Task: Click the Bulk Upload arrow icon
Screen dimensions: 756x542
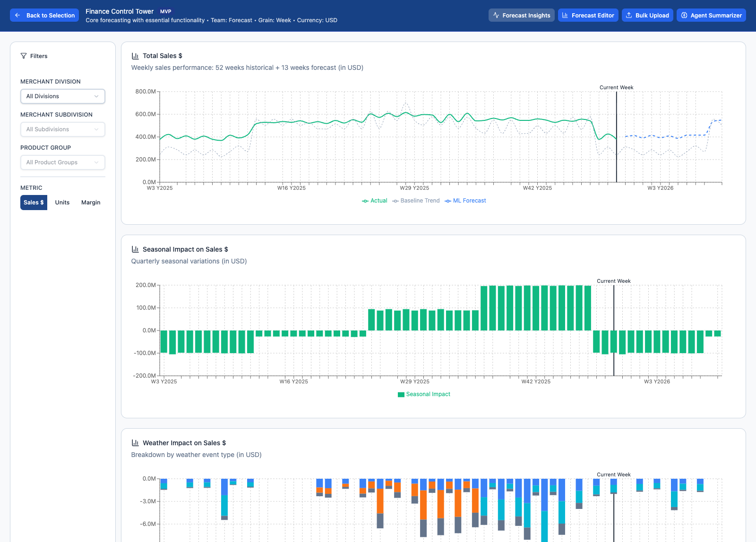Action: click(628, 15)
